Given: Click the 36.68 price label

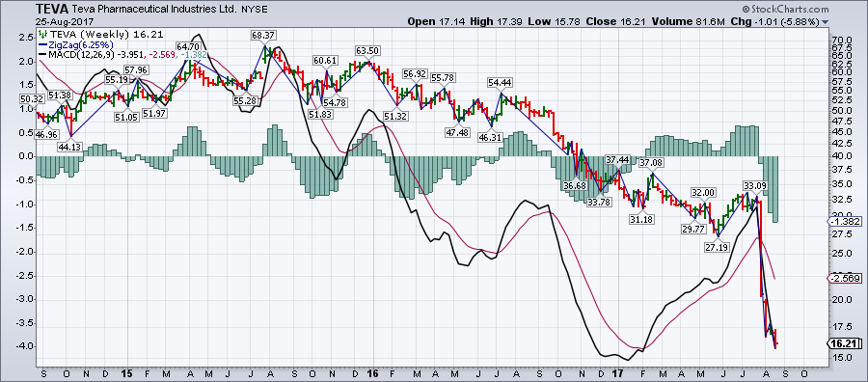Looking at the screenshot, I should [x=575, y=186].
